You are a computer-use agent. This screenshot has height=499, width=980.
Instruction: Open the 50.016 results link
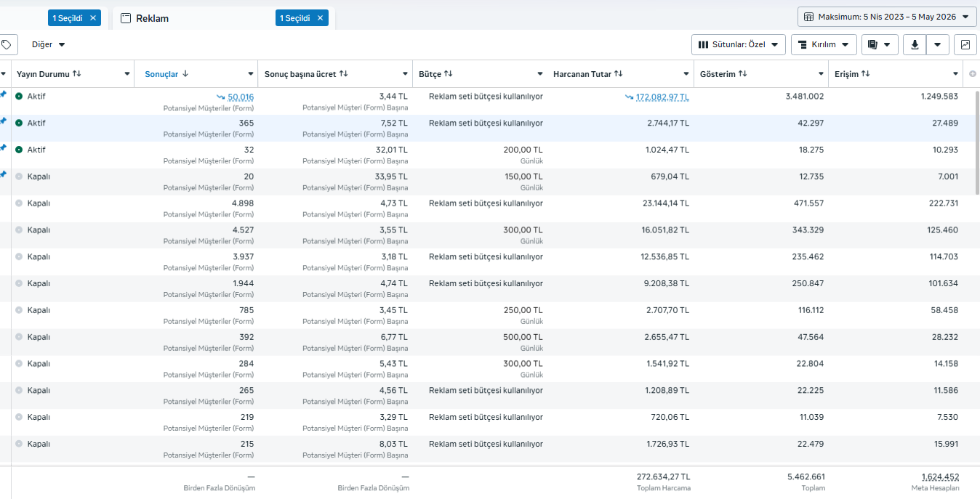pos(241,97)
